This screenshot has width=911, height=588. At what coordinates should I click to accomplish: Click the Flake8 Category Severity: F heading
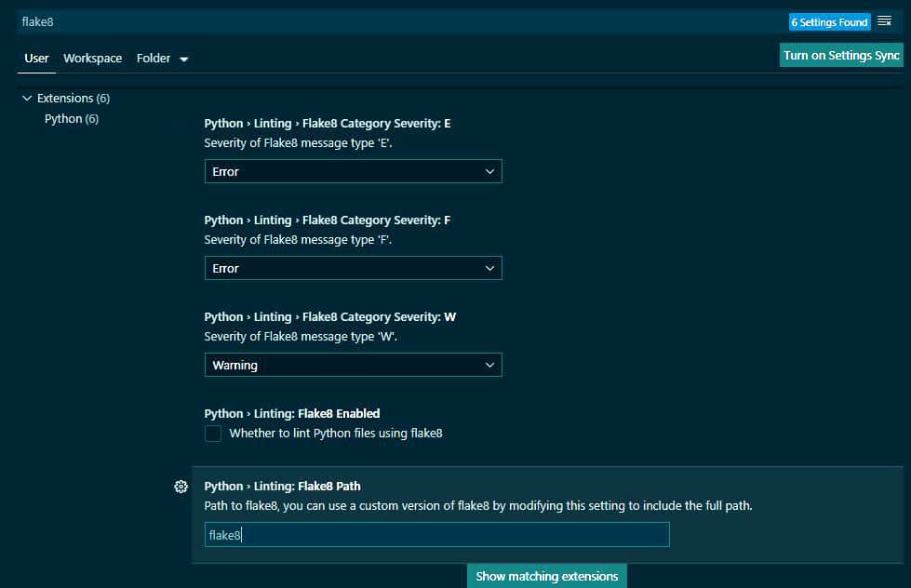click(327, 220)
